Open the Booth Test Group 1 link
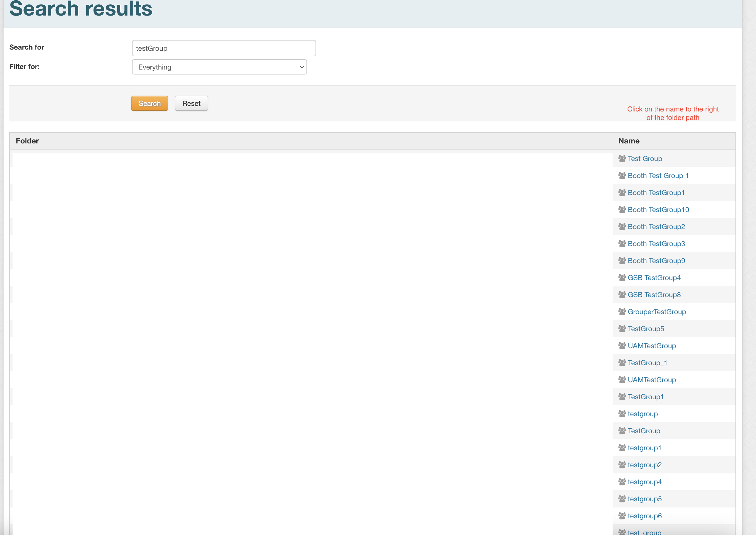Screen dimensions: 756x535 [x=658, y=176]
